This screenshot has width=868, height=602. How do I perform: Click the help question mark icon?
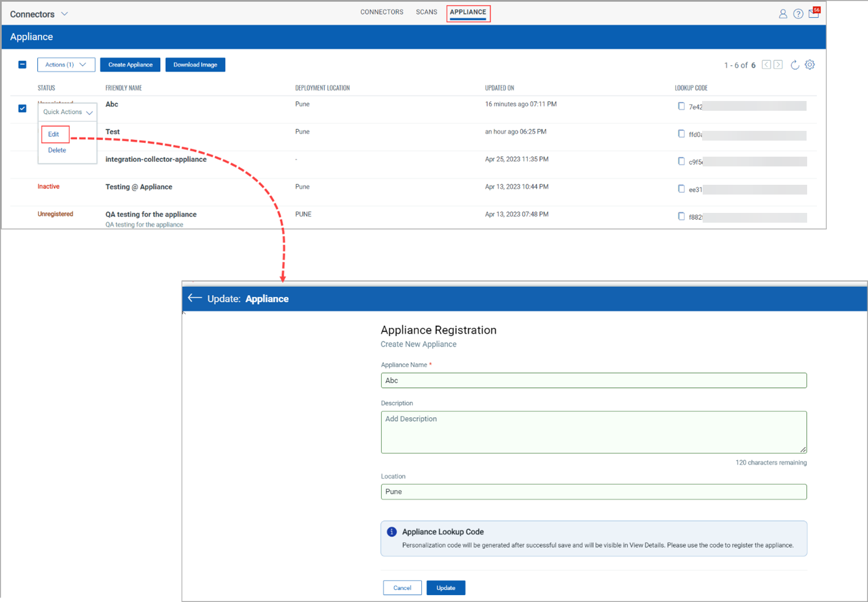click(x=798, y=14)
